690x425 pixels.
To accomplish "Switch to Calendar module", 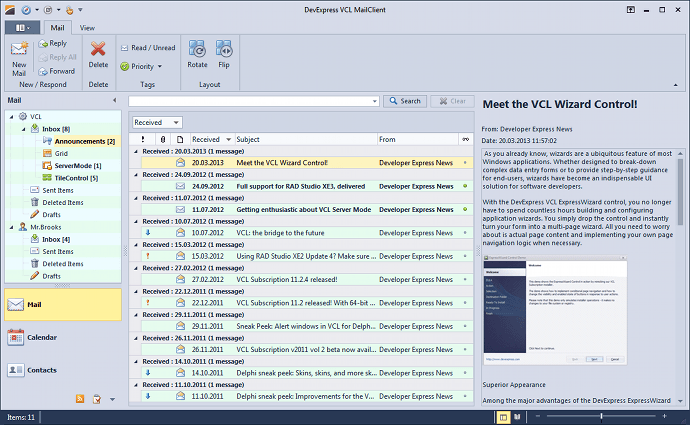I will click(x=62, y=337).
